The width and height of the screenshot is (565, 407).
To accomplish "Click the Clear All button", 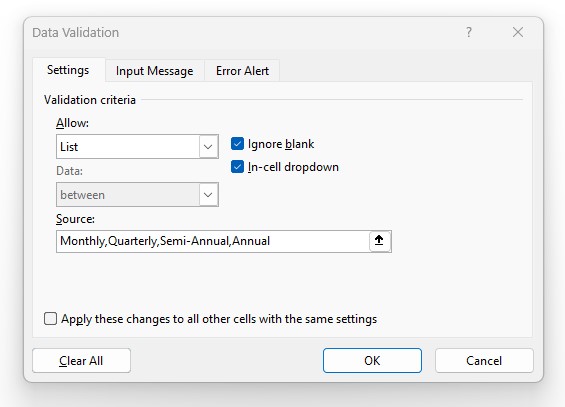I will pos(81,361).
